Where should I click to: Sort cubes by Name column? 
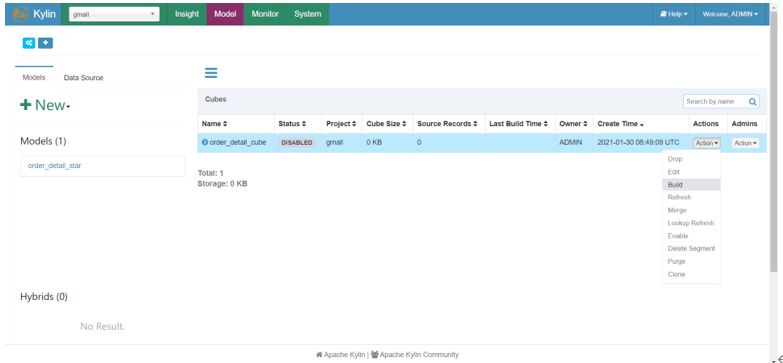pyautogui.click(x=214, y=123)
